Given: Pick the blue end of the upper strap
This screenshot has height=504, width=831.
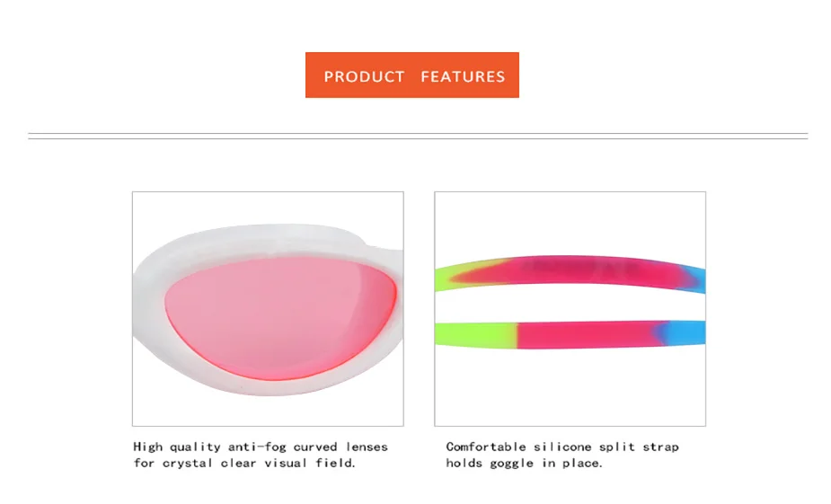Looking at the screenshot, I should pyautogui.click(x=695, y=279).
